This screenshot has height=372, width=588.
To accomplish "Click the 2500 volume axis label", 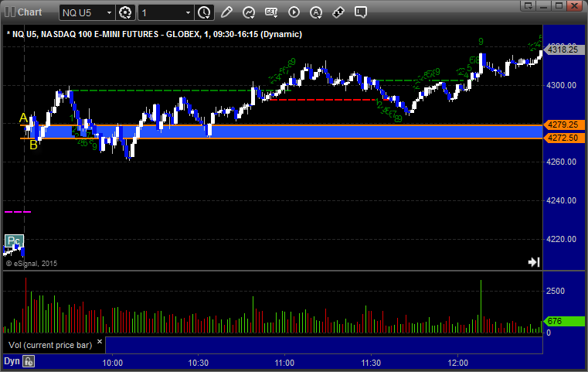I will (x=556, y=291).
